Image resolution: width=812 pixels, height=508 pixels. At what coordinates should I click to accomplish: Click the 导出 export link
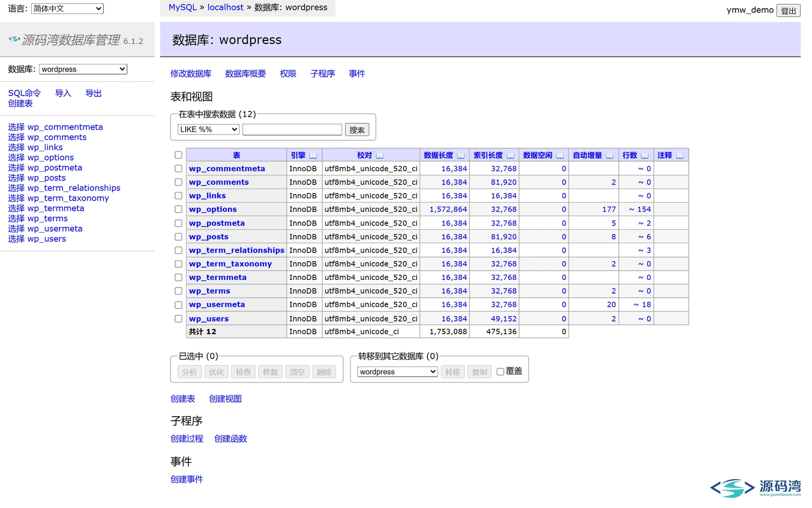93,93
